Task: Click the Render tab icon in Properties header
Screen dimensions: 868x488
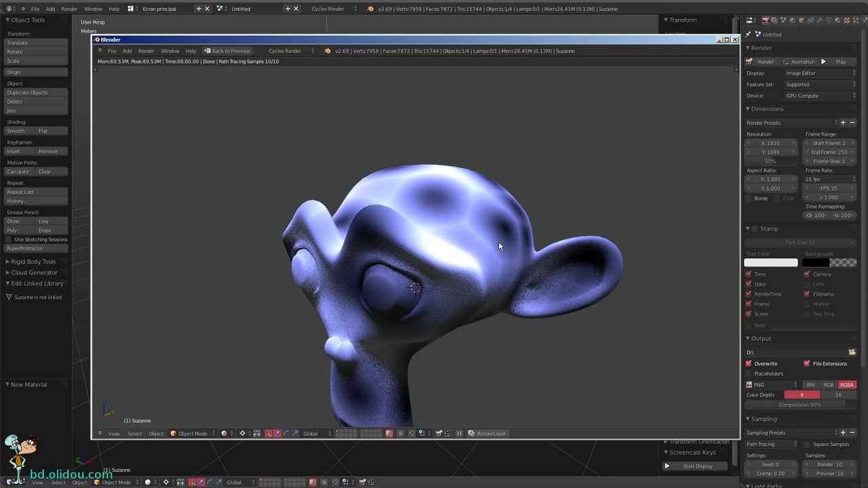Action: pyautogui.click(x=765, y=20)
